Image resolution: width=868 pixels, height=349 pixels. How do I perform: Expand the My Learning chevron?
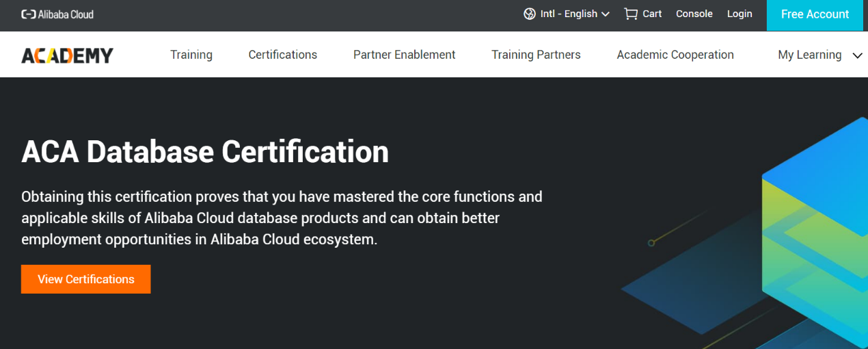(858, 56)
